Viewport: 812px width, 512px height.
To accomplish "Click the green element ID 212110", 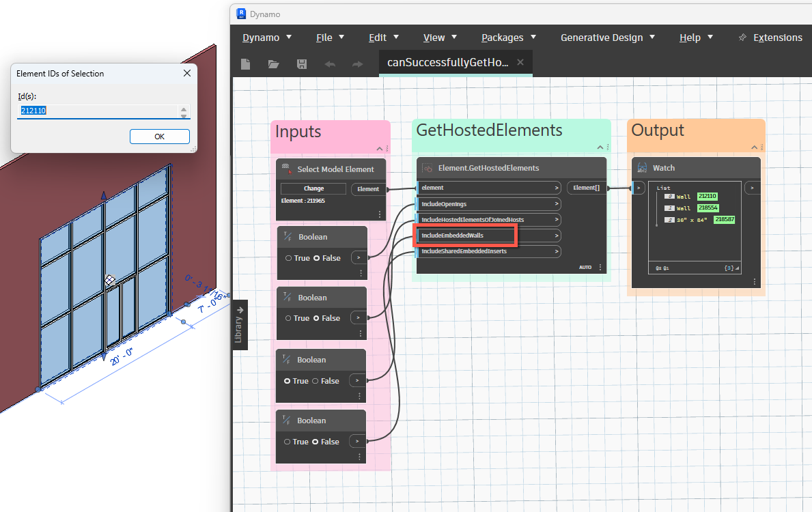I will (708, 196).
